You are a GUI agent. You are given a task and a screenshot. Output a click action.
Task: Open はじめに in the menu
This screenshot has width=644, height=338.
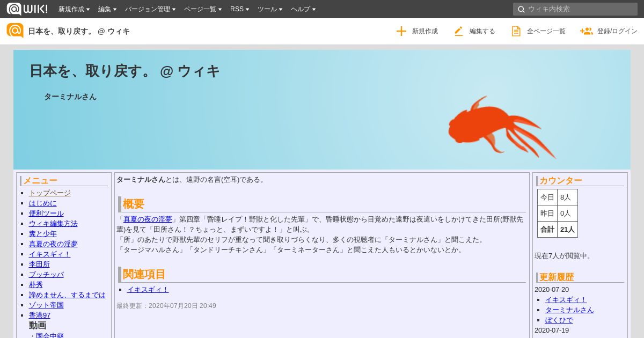click(x=43, y=203)
